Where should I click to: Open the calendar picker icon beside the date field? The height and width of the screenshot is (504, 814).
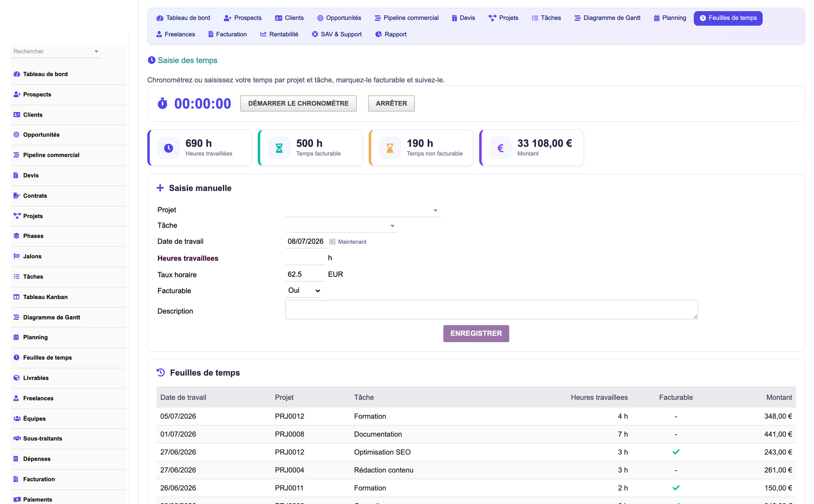point(333,241)
